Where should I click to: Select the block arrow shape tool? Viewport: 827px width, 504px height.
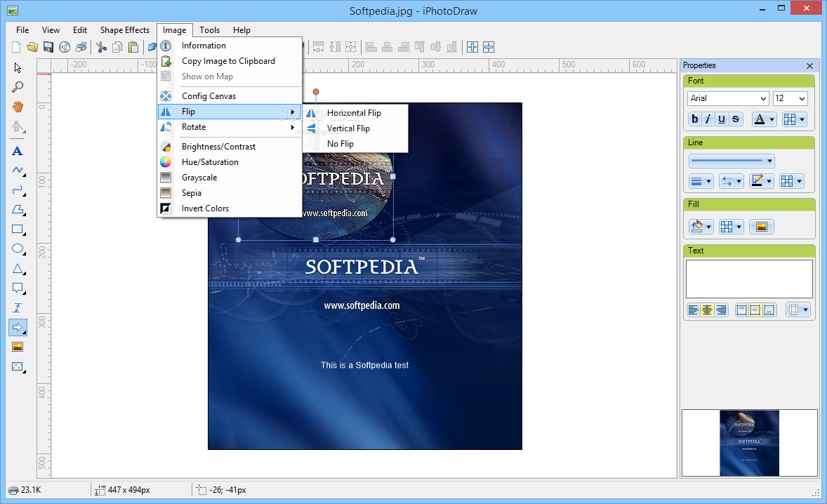click(x=18, y=327)
